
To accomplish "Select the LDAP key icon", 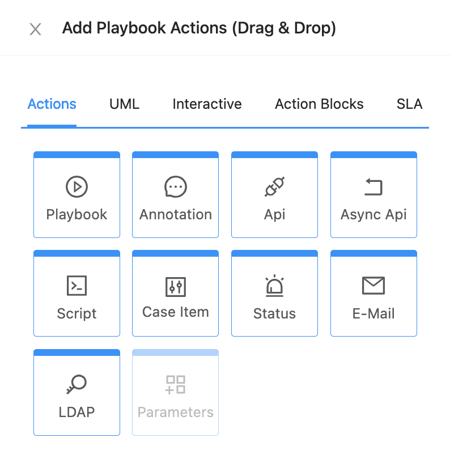I will click(x=77, y=385).
